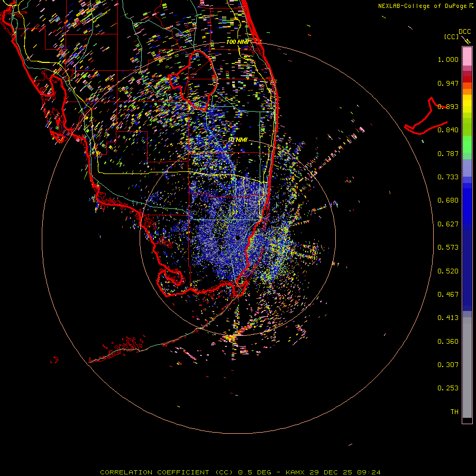Click the 1.000 value on the scale
The width and height of the screenshot is (476, 476).
(x=448, y=59)
